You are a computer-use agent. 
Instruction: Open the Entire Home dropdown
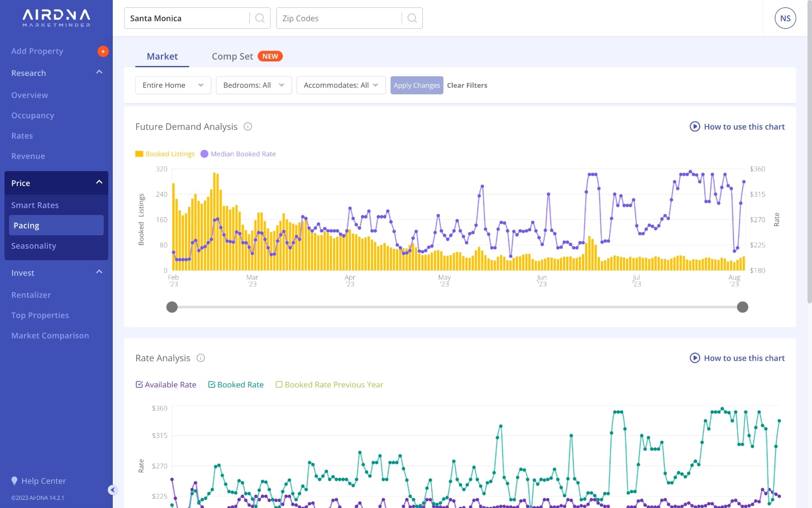click(173, 85)
